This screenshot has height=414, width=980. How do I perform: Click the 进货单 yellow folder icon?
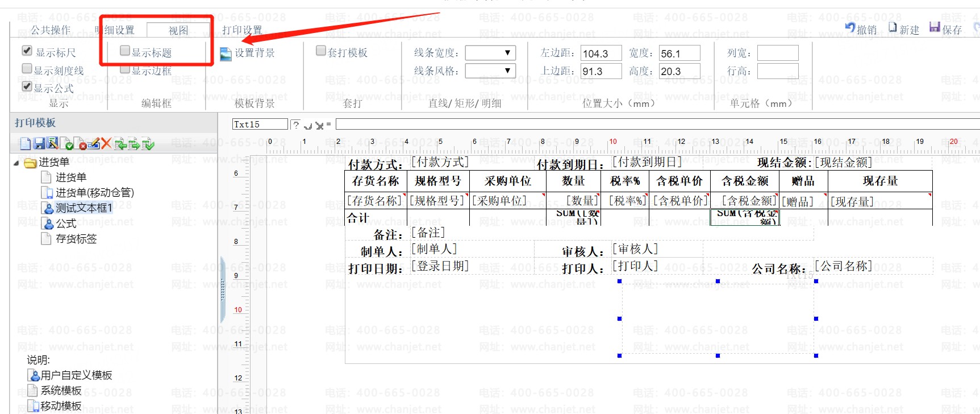tap(31, 163)
